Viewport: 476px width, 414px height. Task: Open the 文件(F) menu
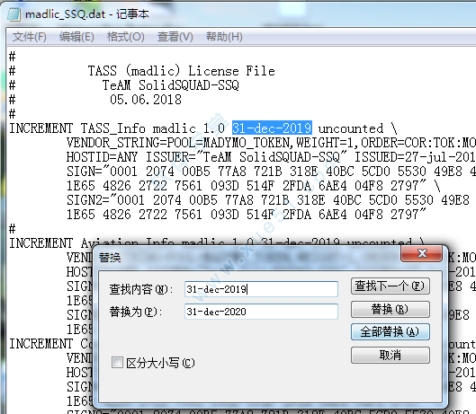[x=29, y=36]
